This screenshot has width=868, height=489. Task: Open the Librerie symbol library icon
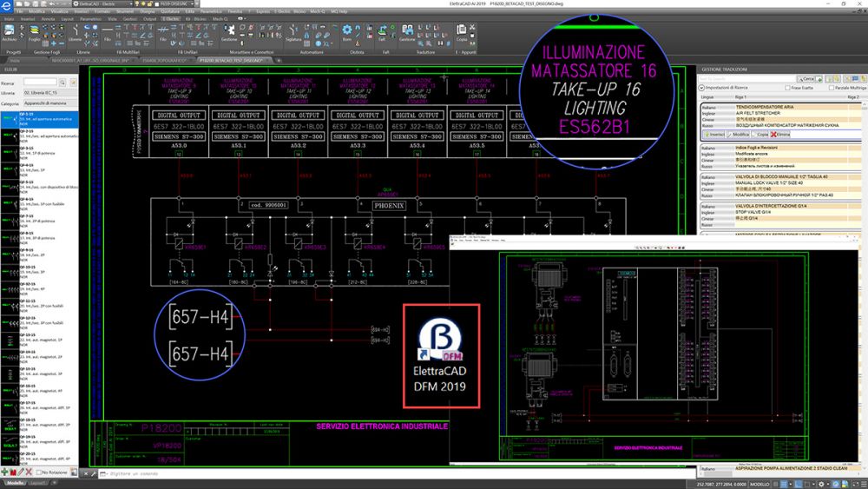[x=75, y=32]
